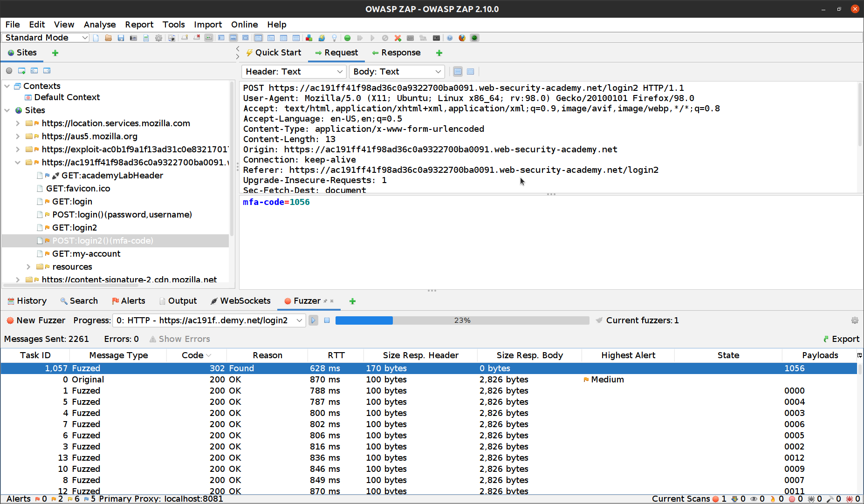Viewport: 864px width, 504px height.
Task: Switch to the Response tab
Action: tap(396, 53)
